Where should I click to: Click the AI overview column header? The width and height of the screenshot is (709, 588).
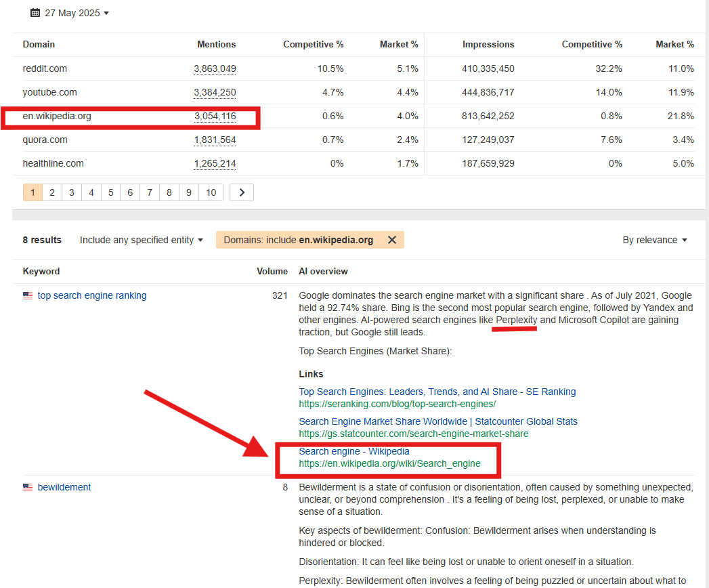pos(323,272)
